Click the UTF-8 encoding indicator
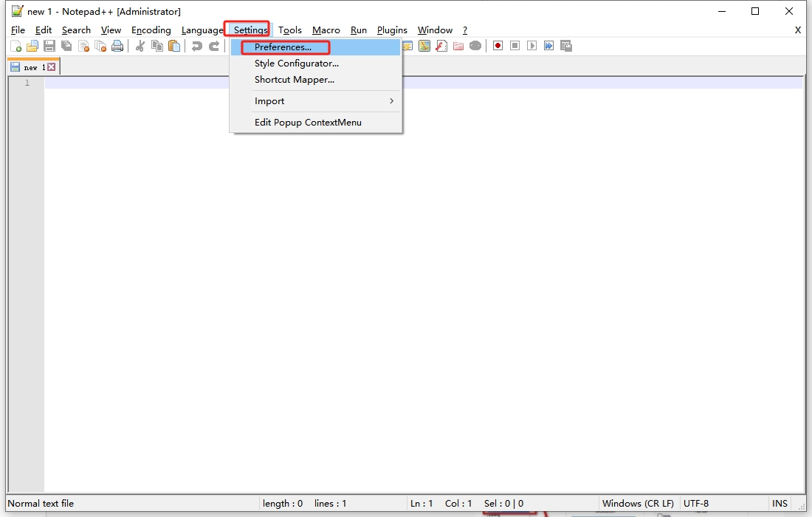Screen dimensions: 812x517 point(696,504)
